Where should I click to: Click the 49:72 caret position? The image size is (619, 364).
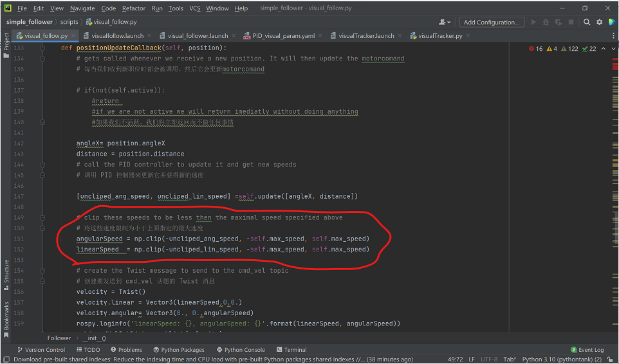455,359
